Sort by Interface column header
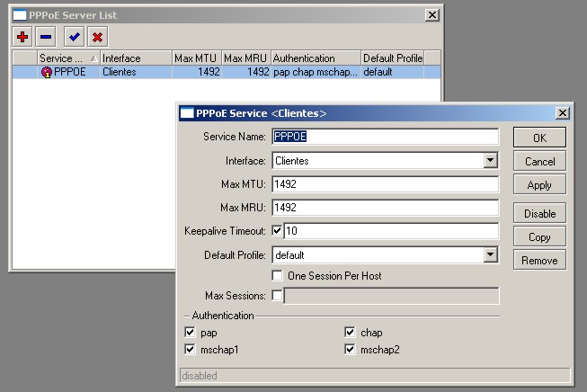 pos(136,58)
